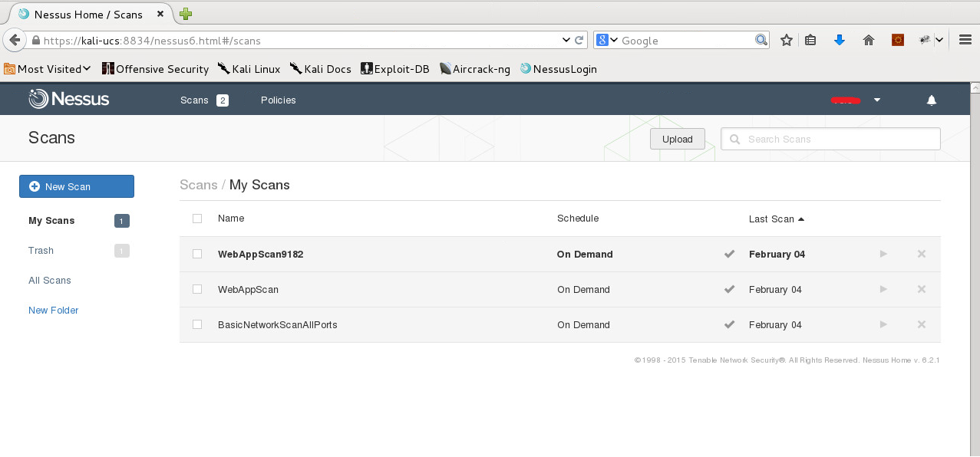
Task: Click the lock icon in URL bar
Action: (35, 41)
